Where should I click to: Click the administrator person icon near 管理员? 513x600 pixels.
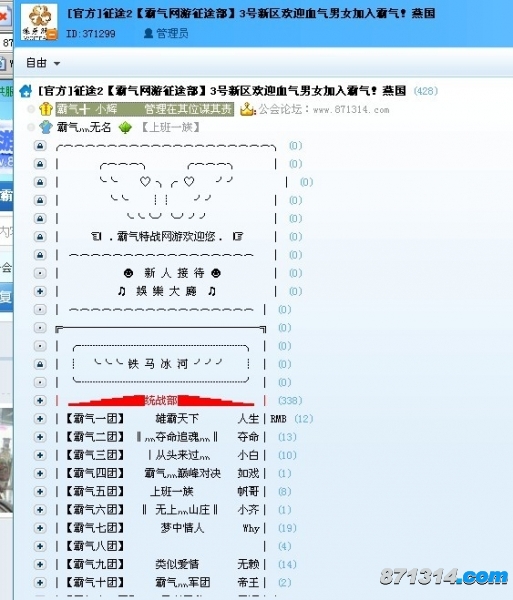pyautogui.click(x=148, y=34)
